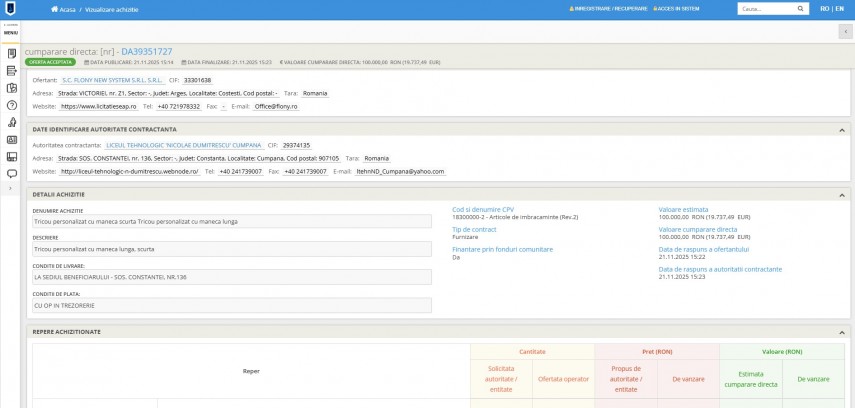Open the ID card sidebar icon

(x=11, y=139)
